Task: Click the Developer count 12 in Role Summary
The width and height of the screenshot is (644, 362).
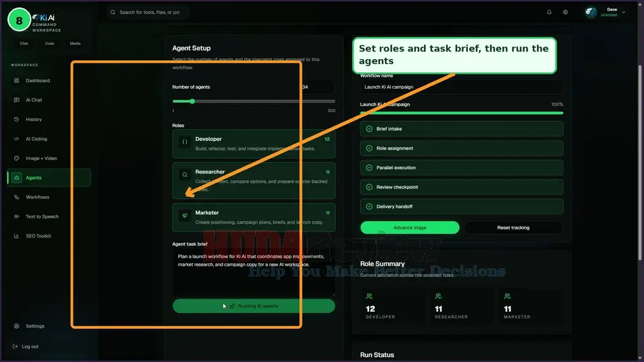Action: pyautogui.click(x=370, y=309)
